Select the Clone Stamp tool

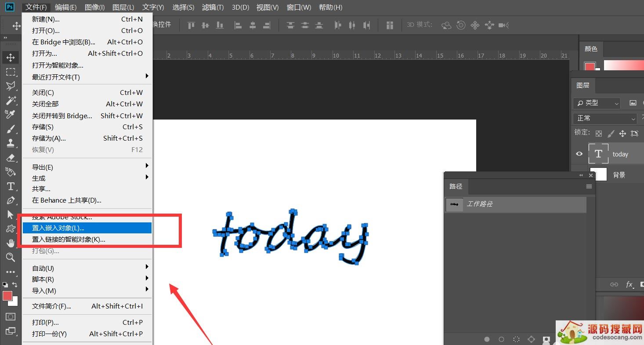(11, 143)
